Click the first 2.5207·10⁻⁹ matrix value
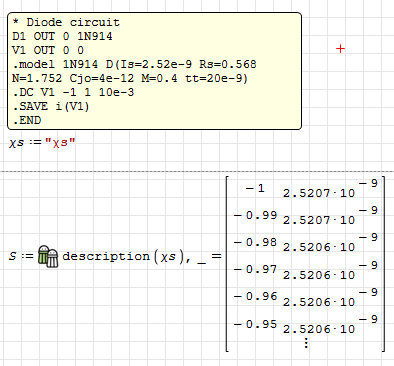Image resolution: width=394 pixels, height=366 pixels. [x=330, y=188]
